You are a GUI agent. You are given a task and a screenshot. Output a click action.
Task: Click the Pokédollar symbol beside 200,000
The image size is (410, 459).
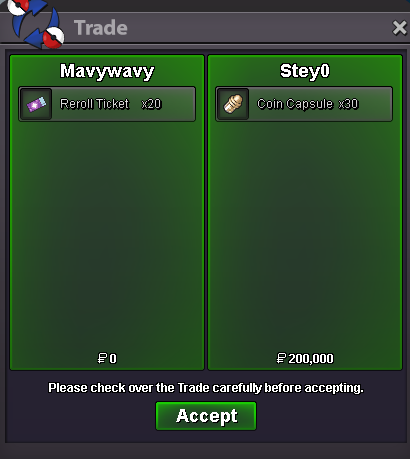tap(282, 359)
